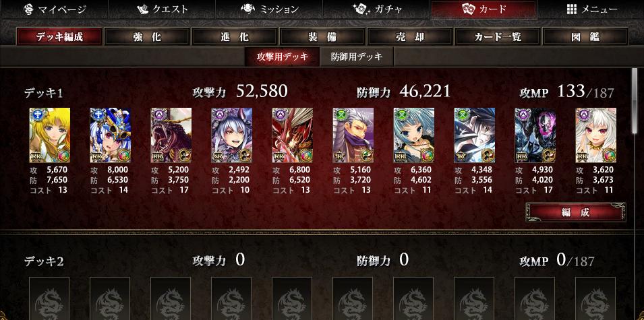Click the 編成 button for Deck 1

click(576, 212)
